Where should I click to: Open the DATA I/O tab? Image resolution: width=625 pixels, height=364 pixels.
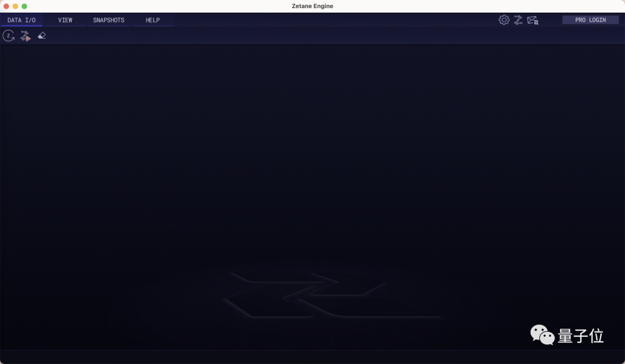point(21,20)
